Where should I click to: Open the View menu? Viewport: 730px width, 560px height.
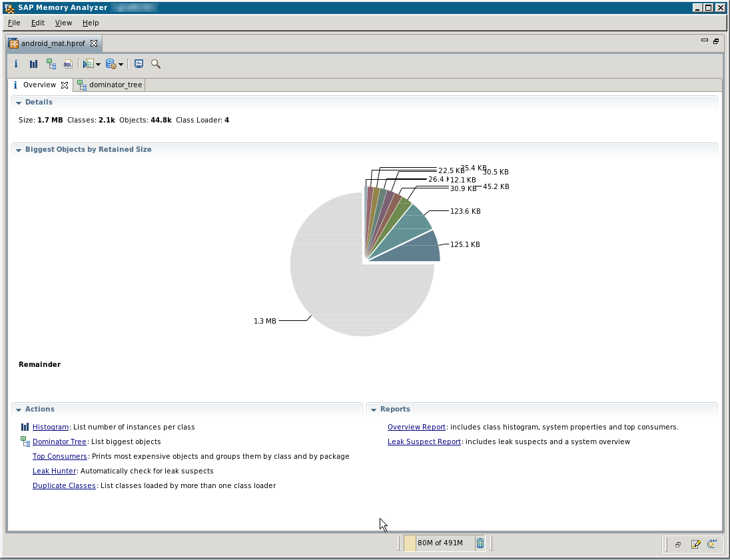(63, 23)
